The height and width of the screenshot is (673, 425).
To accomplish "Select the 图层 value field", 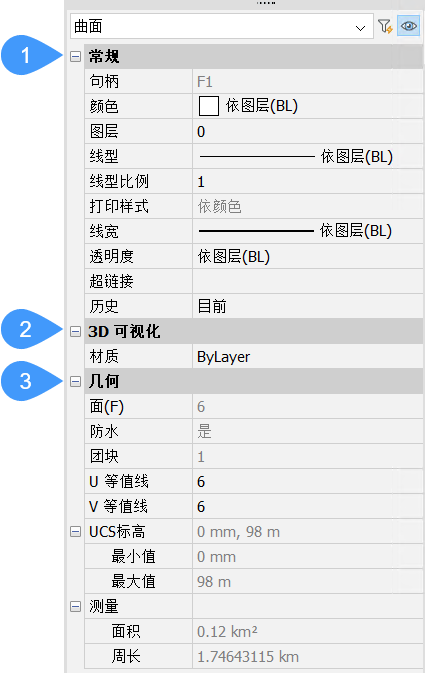I will pyautogui.click(x=308, y=131).
